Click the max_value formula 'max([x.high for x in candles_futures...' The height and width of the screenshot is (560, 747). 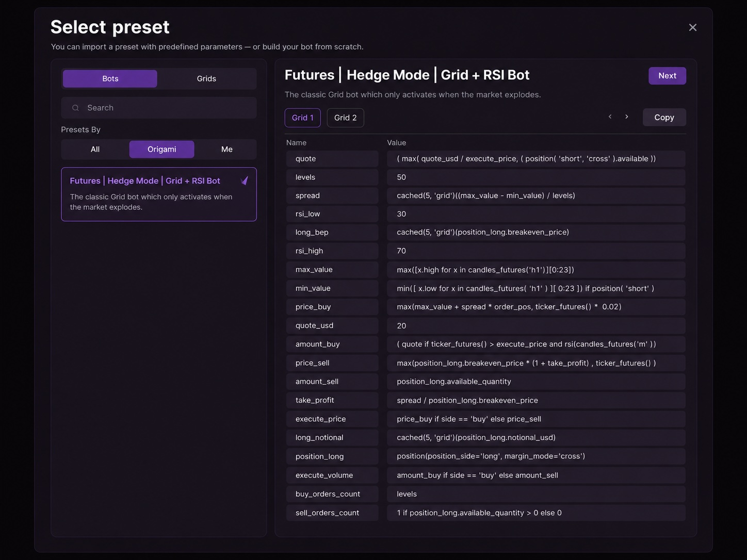tap(536, 270)
